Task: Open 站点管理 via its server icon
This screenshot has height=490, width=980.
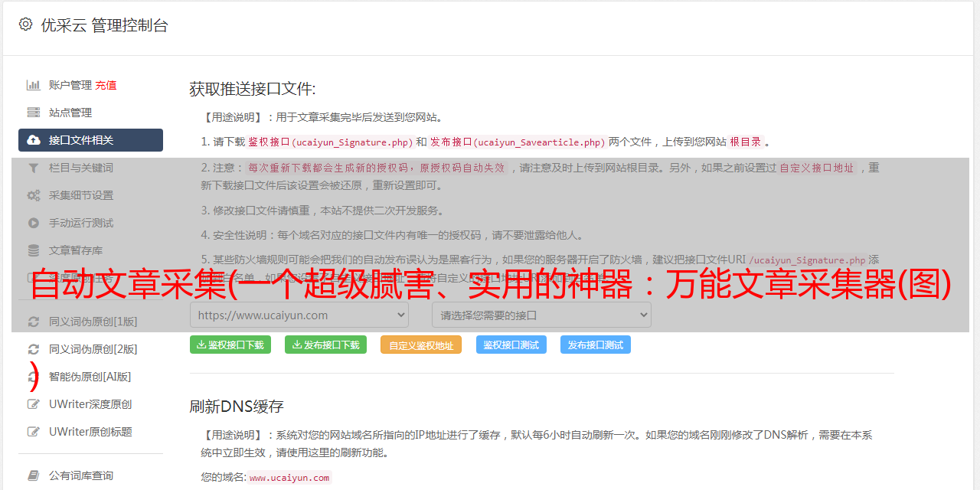Action: click(34, 113)
